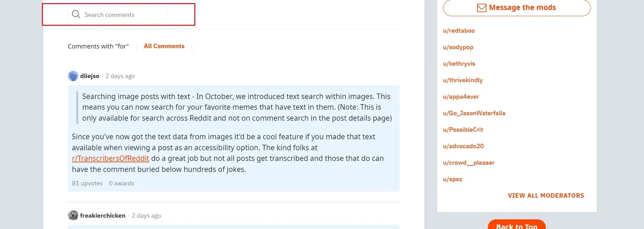Click u/crowd__pleaser moderator link
644x229 pixels.
tap(469, 163)
